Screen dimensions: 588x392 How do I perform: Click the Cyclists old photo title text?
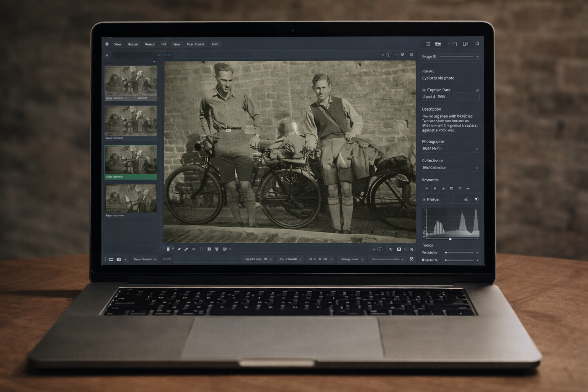pos(438,78)
